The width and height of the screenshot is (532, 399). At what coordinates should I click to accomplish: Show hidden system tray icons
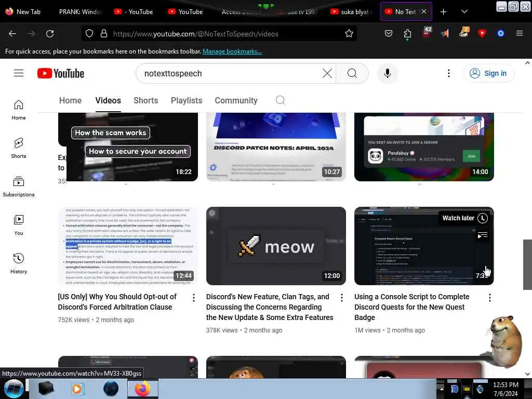click(442, 389)
